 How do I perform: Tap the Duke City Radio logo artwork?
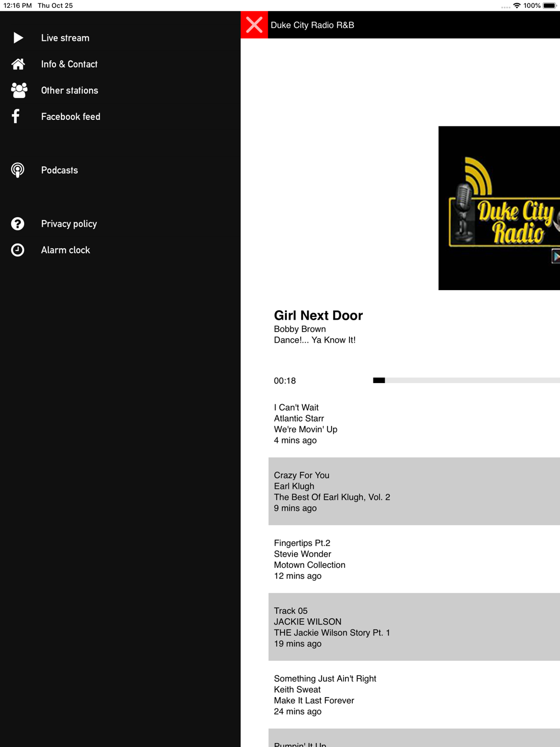point(499,208)
